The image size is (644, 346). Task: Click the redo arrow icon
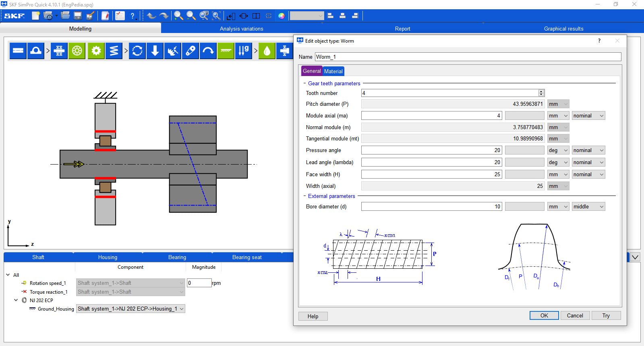pos(164,16)
